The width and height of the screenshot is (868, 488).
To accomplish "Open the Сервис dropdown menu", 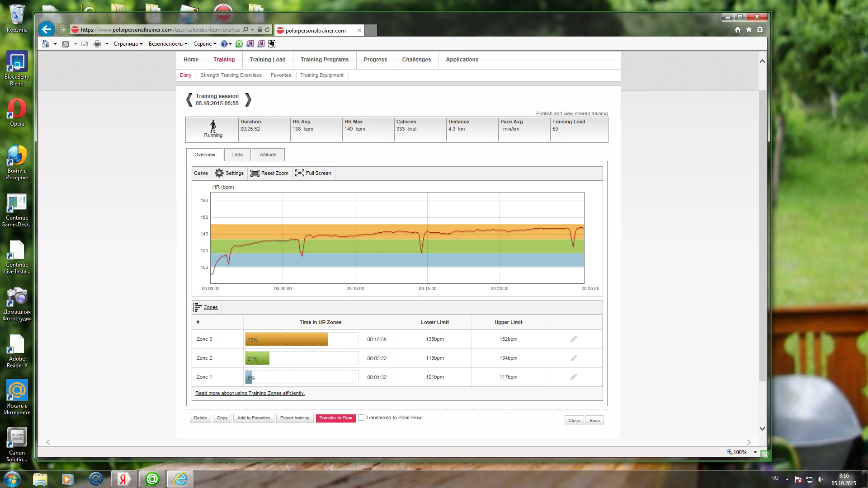I will 205,44.
